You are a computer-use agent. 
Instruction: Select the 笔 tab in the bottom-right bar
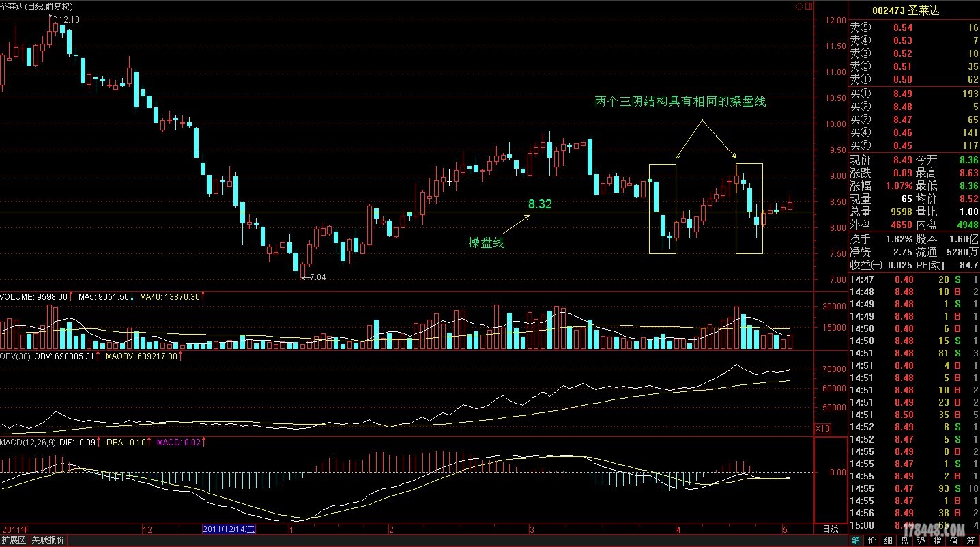point(855,541)
